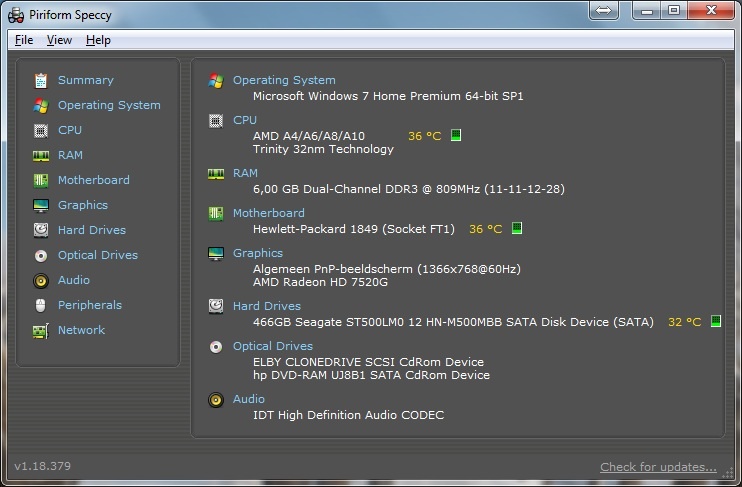The height and width of the screenshot is (487, 742).
Task: Click Graphics heading link in summary
Action: click(x=258, y=253)
